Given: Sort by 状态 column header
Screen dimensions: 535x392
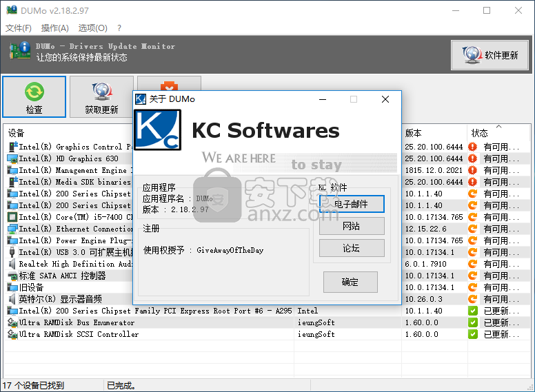Looking at the screenshot, I should point(479,133).
